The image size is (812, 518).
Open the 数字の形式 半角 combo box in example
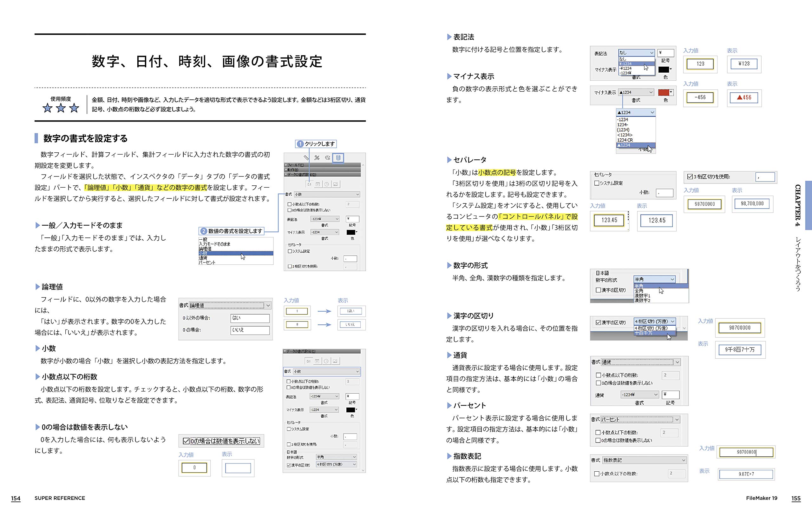655,279
